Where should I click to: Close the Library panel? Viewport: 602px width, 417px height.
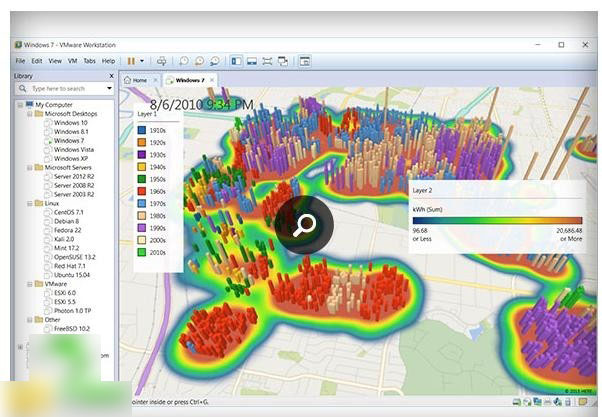point(111,76)
